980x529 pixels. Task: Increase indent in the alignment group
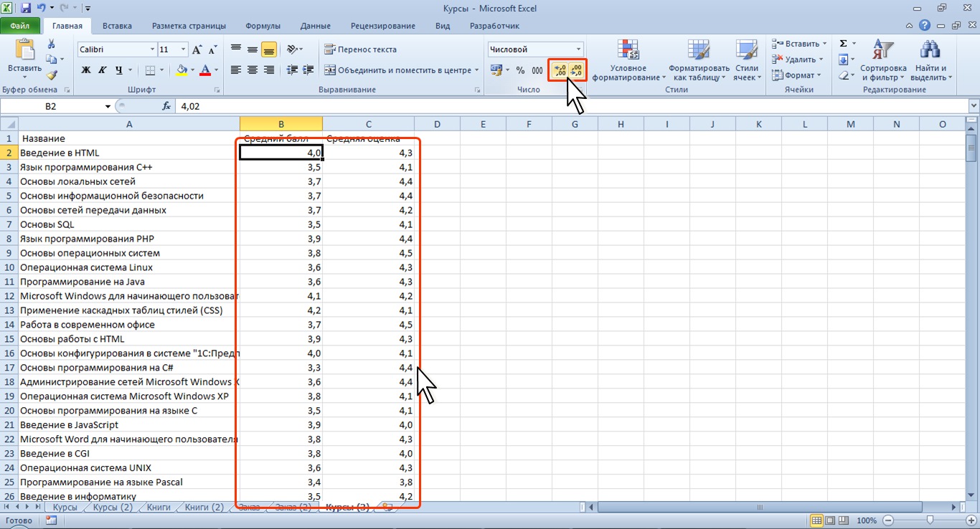click(309, 70)
